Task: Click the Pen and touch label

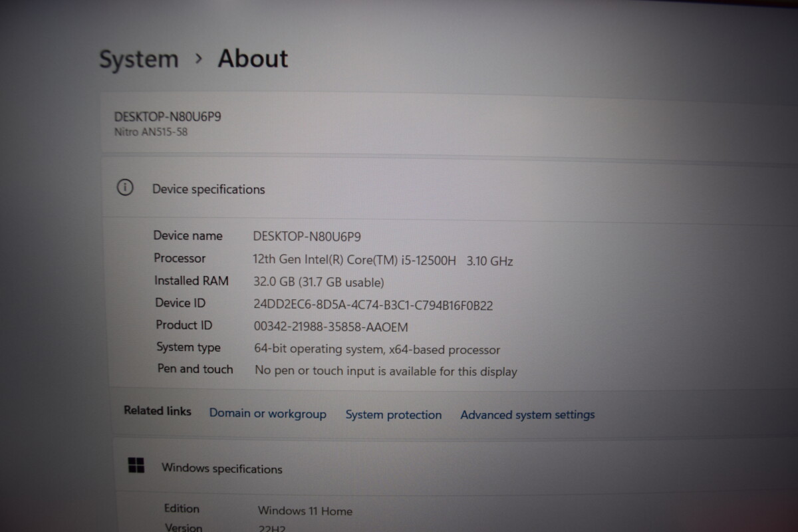Action: pyautogui.click(x=195, y=369)
